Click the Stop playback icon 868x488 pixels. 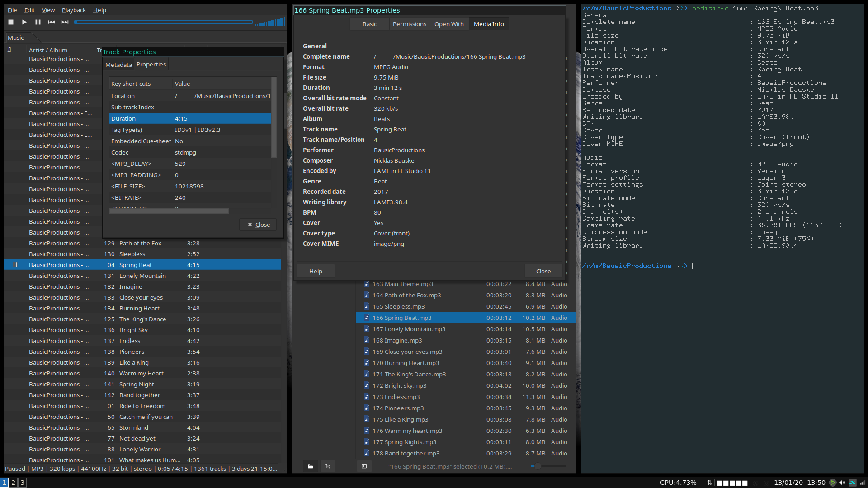coord(10,22)
